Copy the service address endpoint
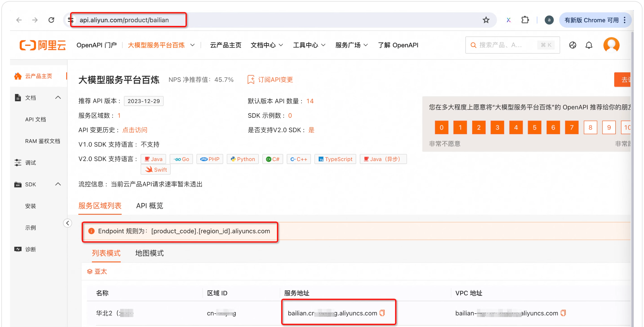The image size is (644, 327). [382, 313]
